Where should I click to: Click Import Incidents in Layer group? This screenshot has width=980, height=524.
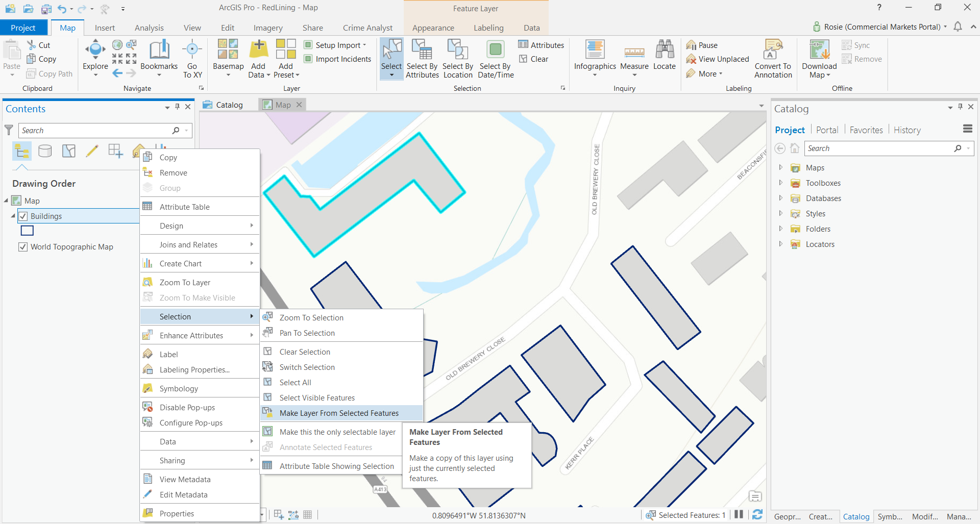coord(337,59)
